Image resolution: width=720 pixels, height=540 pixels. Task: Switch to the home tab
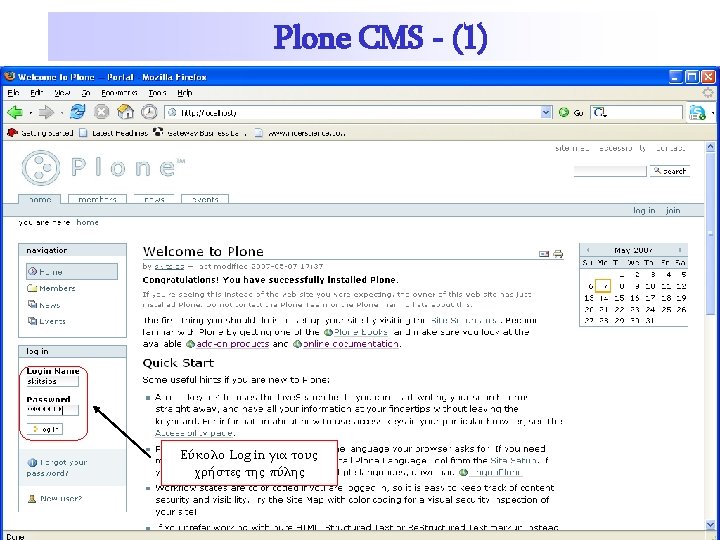40,199
